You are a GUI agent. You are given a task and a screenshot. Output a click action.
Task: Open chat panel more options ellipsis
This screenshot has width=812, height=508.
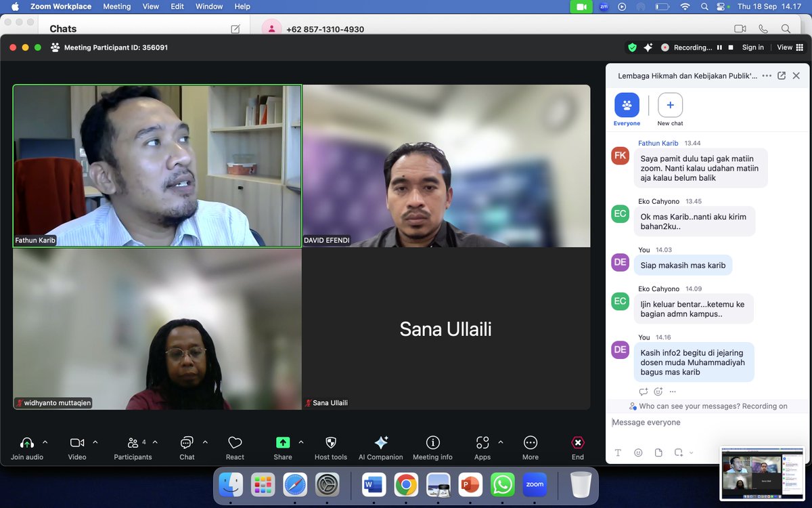tap(767, 76)
